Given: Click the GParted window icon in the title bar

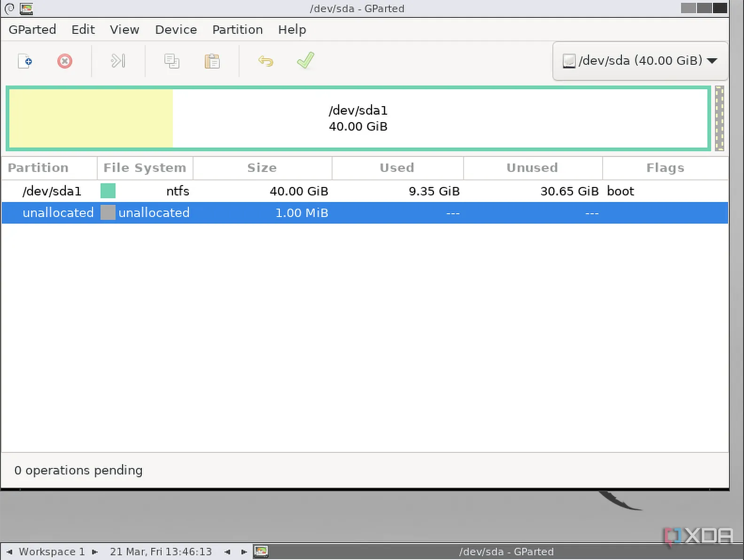Looking at the screenshot, I should pyautogui.click(x=26, y=8).
